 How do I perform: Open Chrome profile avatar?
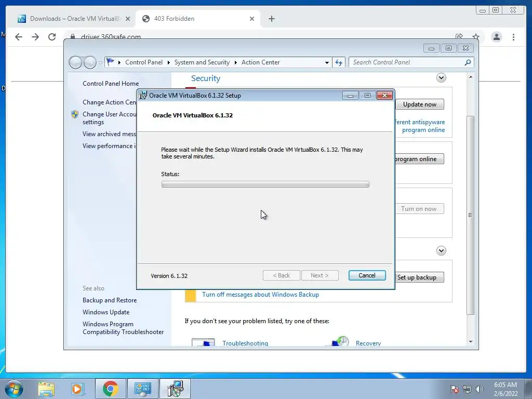coord(496,37)
